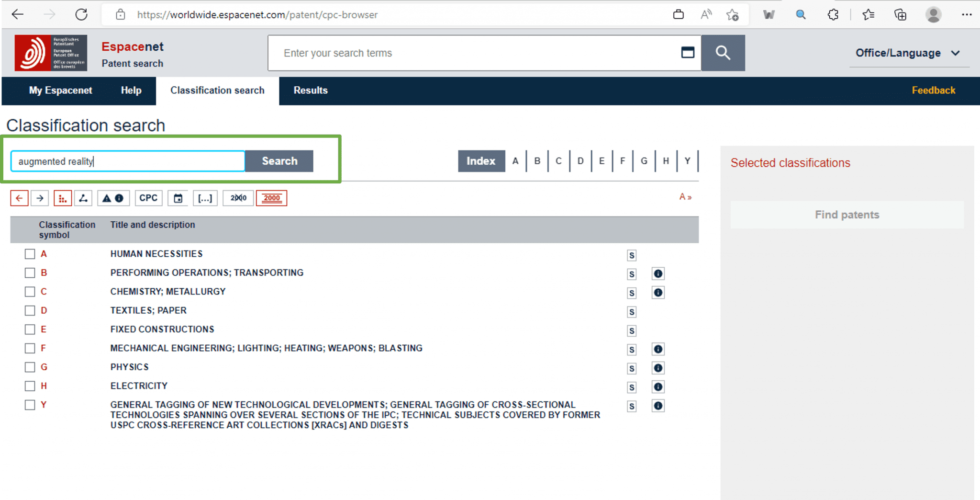This screenshot has width=980, height=500.
Task: Switch to the Results tab
Action: [310, 91]
